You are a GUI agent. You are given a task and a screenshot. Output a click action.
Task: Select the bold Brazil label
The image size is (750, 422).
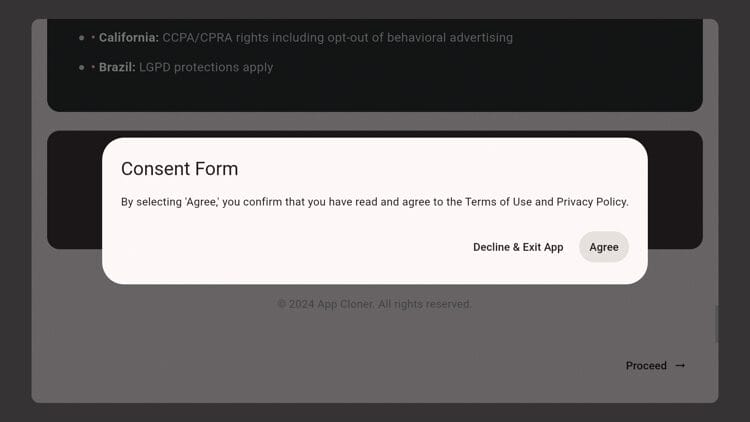tap(117, 68)
